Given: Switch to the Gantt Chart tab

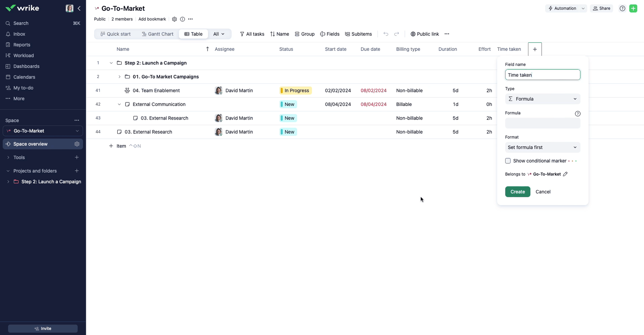Looking at the screenshot, I should tap(157, 34).
